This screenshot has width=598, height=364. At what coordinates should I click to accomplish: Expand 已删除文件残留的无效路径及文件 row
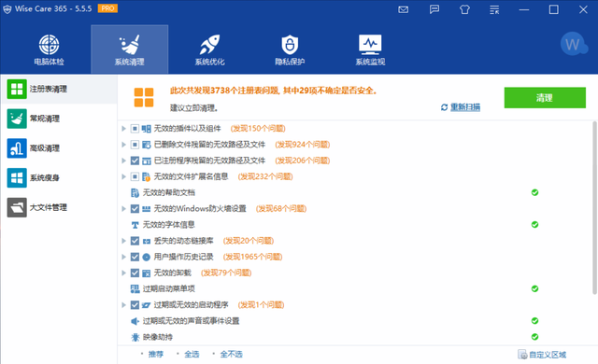pos(123,145)
